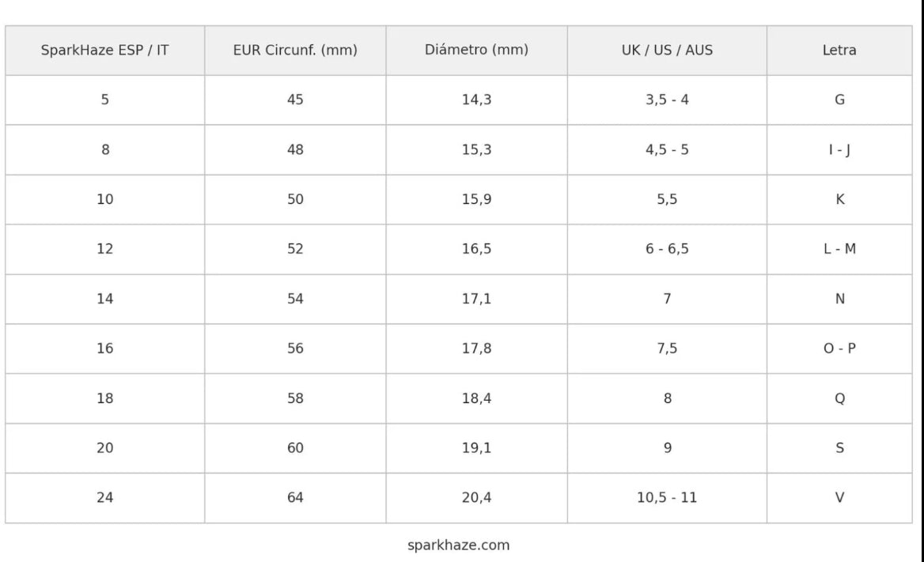Select the cell with diameter 14,3
Image resolution: width=924 pixels, height=562 pixels.
pyautogui.click(x=477, y=100)
